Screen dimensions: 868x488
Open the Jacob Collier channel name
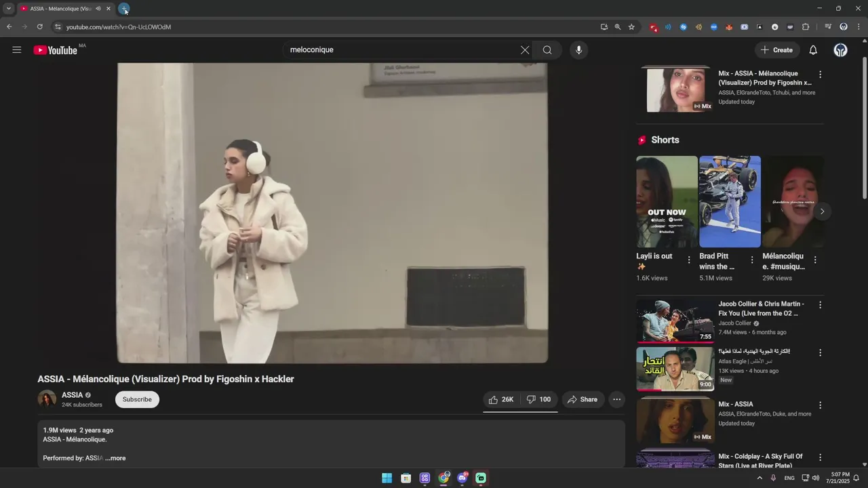[x=735, y=323]
